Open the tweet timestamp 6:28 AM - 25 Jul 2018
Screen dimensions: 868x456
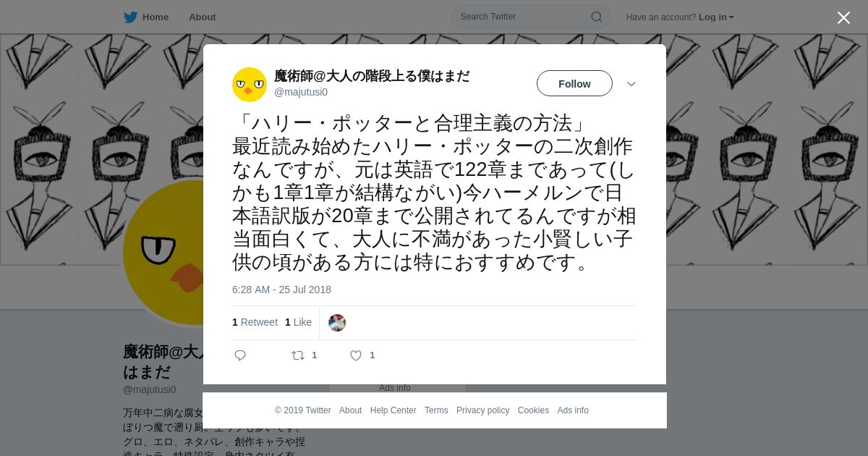(281, 290)
